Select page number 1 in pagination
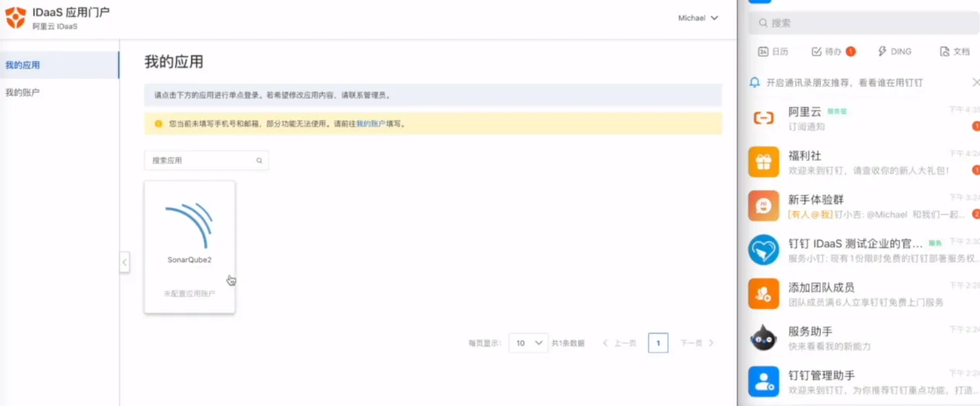980x406 pixels. pyautogui.click(x=658, y=343)
